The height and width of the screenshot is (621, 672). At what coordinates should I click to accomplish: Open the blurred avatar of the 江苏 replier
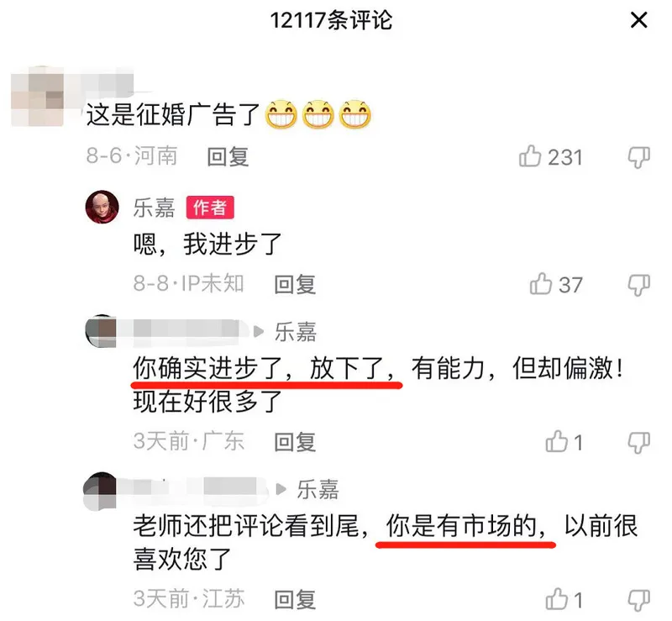pyautogui.click(x=100, y=491)
